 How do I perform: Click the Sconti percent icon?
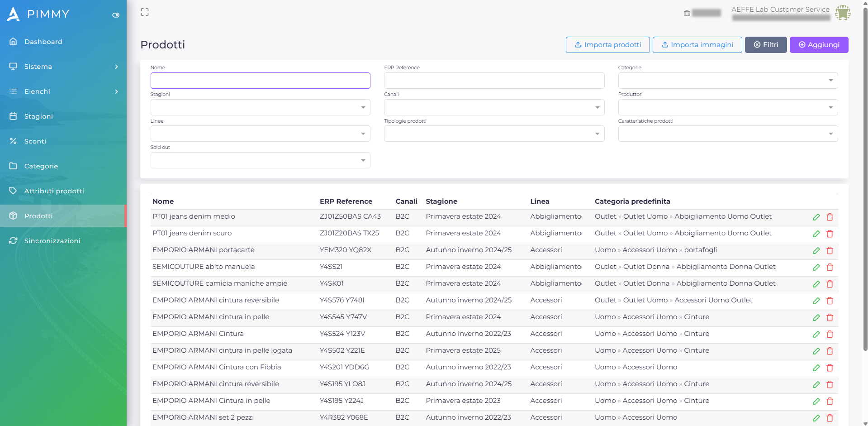(x=13, y=141)
